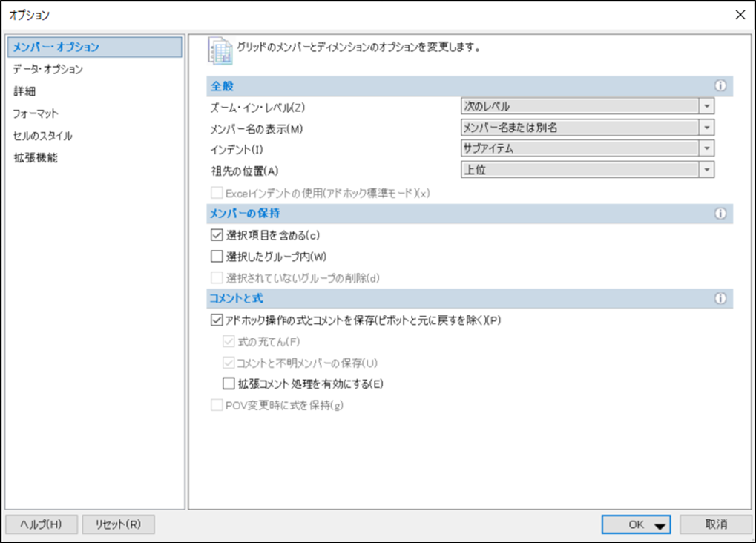Select 拡張機能 in the sidebar

click(x=35, y=157)
